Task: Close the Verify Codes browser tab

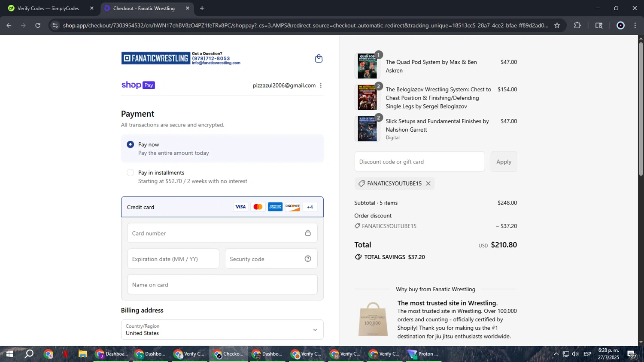Action: 91,8
